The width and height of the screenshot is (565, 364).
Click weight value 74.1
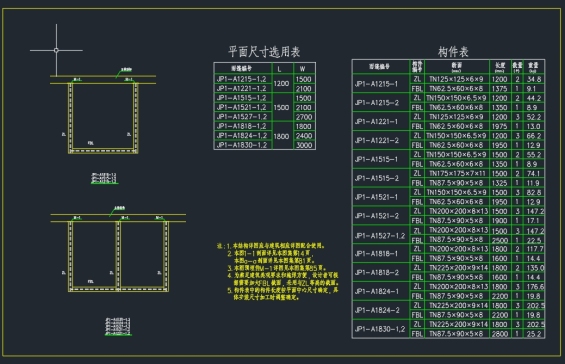pyautogui.click(x=533, y=173)
